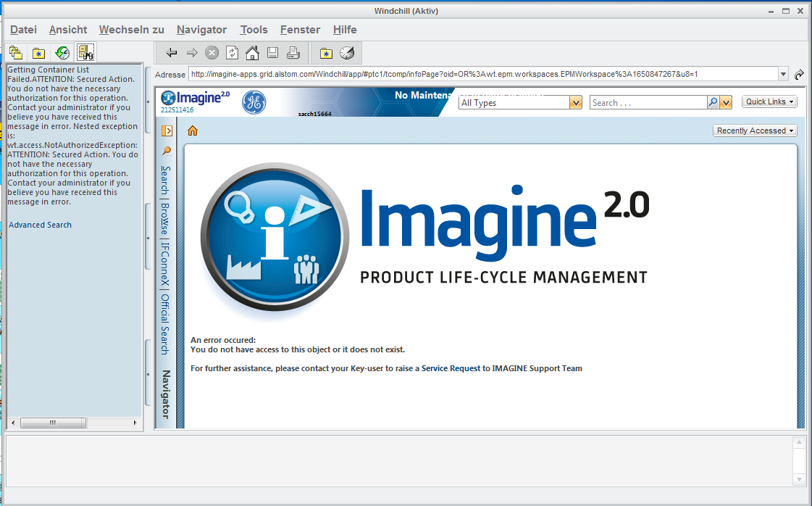This screenshot has width=812, height=506.
Task: Open the Datei menu
Action: click(x=23, y=30)
